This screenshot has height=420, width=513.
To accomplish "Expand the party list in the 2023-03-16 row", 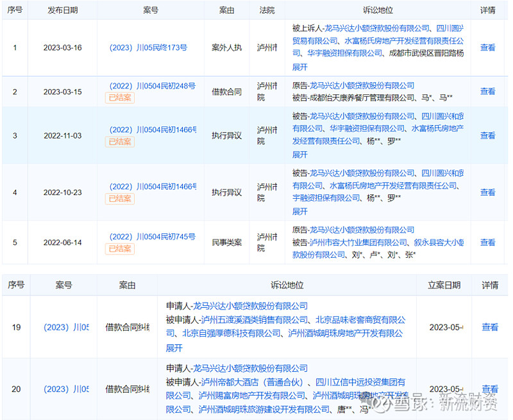I will coord(300,67).
